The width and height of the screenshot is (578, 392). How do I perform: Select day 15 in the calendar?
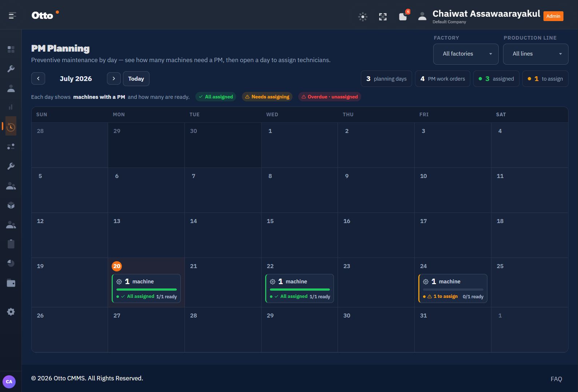tap(270, 221)
